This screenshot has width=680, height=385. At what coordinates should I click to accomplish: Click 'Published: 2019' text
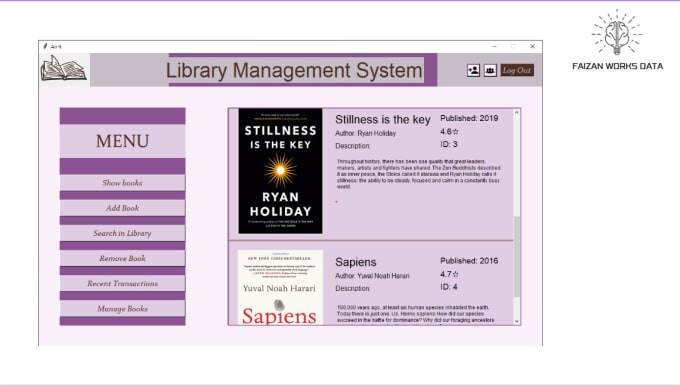469,118
